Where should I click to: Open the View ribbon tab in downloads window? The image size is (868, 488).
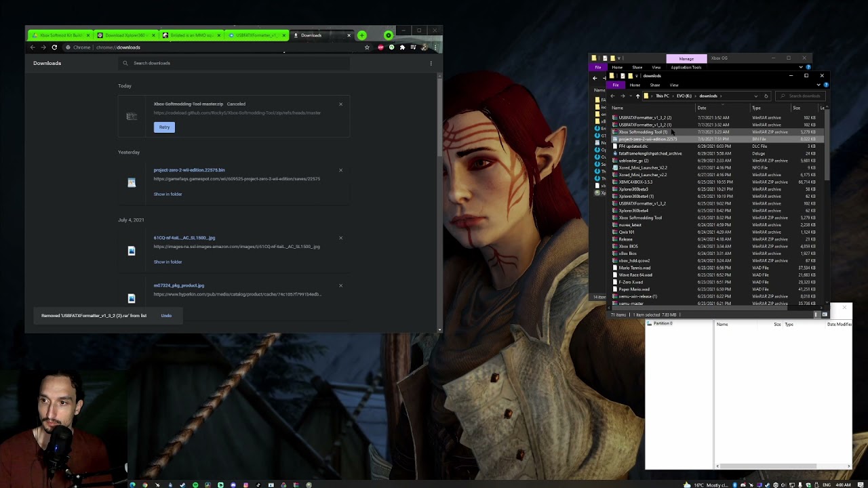pyautogui.click(x=674, y=85)
